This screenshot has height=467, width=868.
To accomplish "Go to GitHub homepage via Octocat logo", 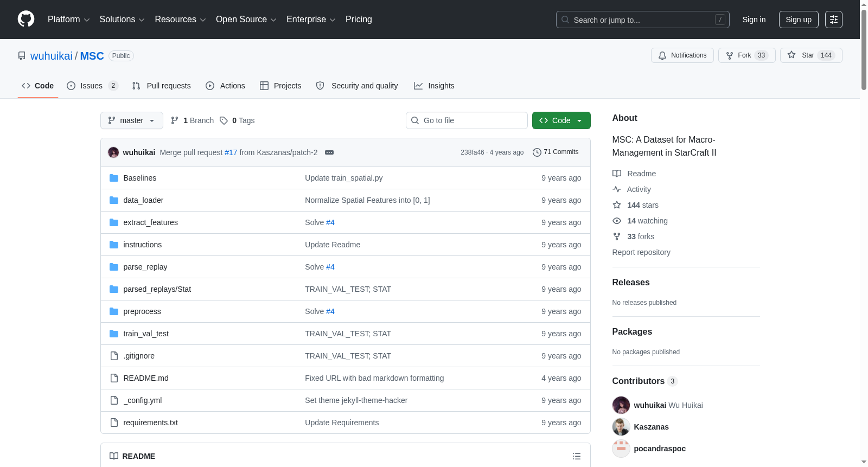I will pyautogui.click(x=26, y=20).
